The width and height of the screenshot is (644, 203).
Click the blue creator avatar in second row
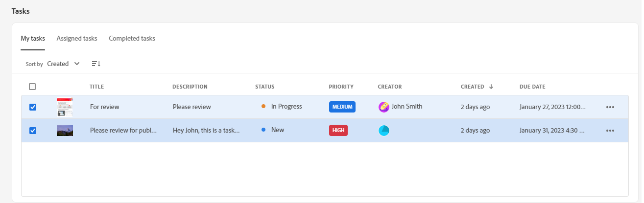click(384, 131)
